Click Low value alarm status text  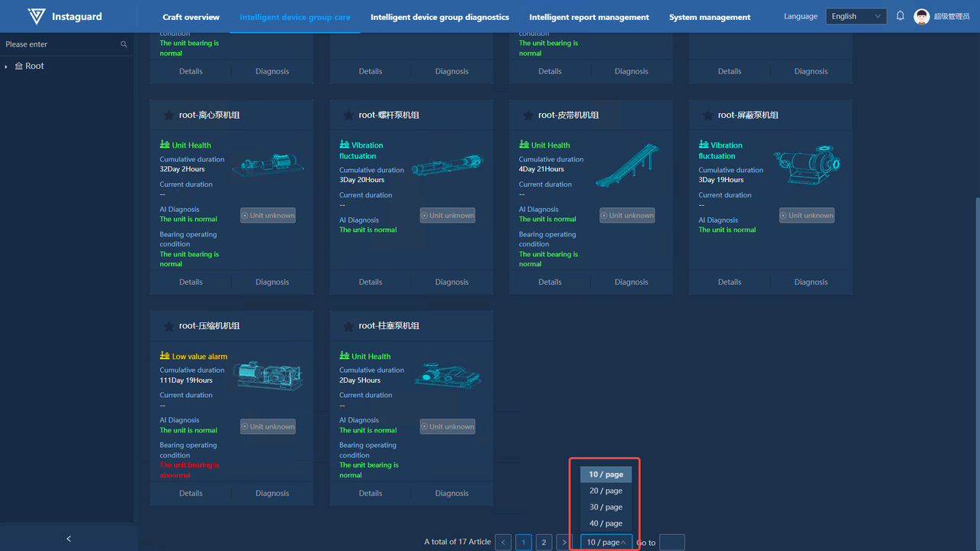(x=200, y=357)
